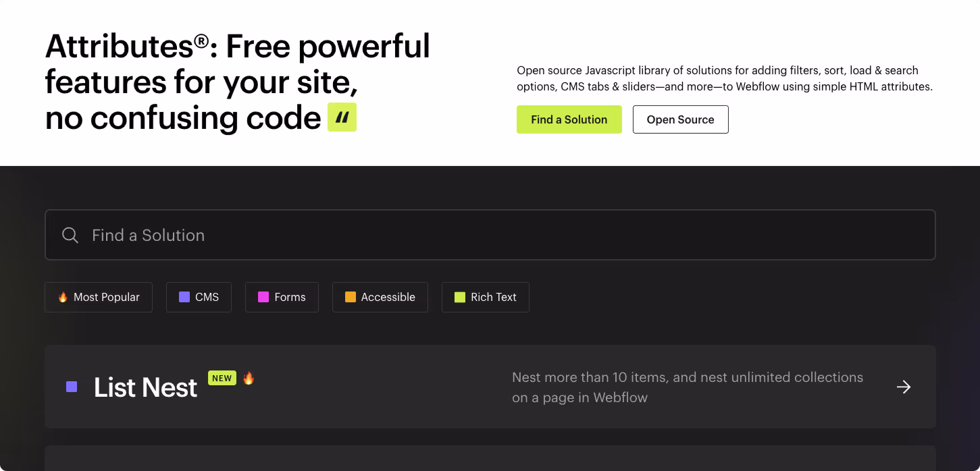This screenshot has width=980, height=471.
Task: Click the Open source Javascript library description
Action: tap(725, 78)
